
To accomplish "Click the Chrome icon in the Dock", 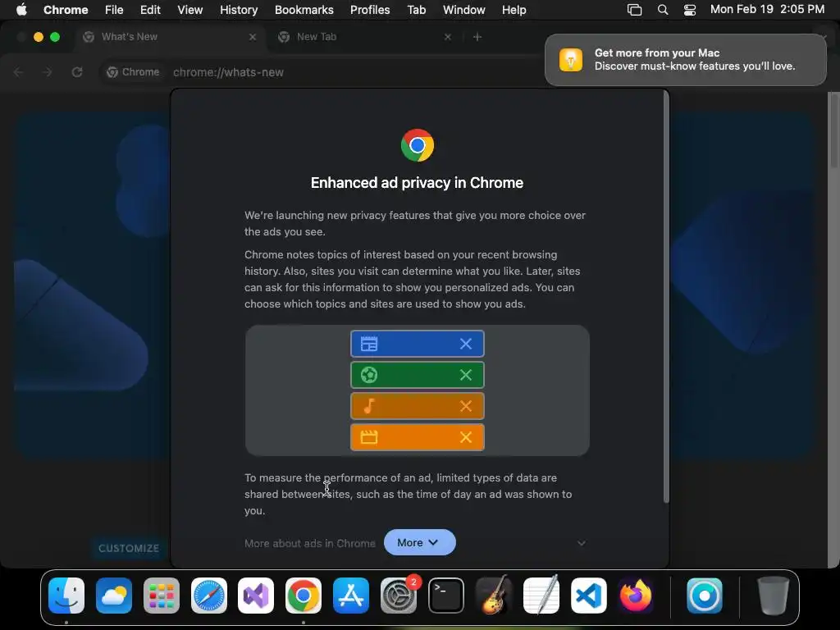I will coord(304,596).
